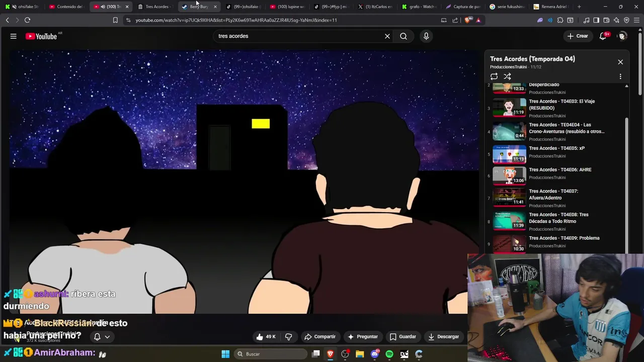The width and height of the screenshot is (644, 362).
Task: Open the browser extensions puzzle icon
Action: pyautogui.click(x=560, y=20)
